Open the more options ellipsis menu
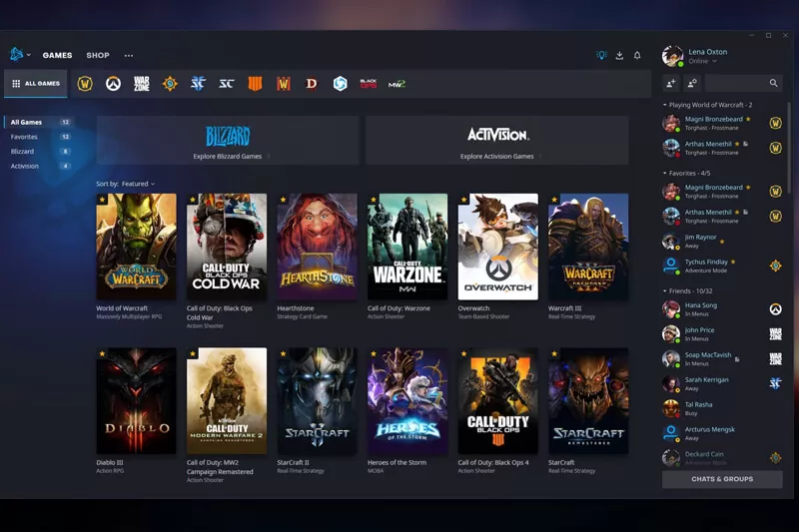 click(129, 55)
